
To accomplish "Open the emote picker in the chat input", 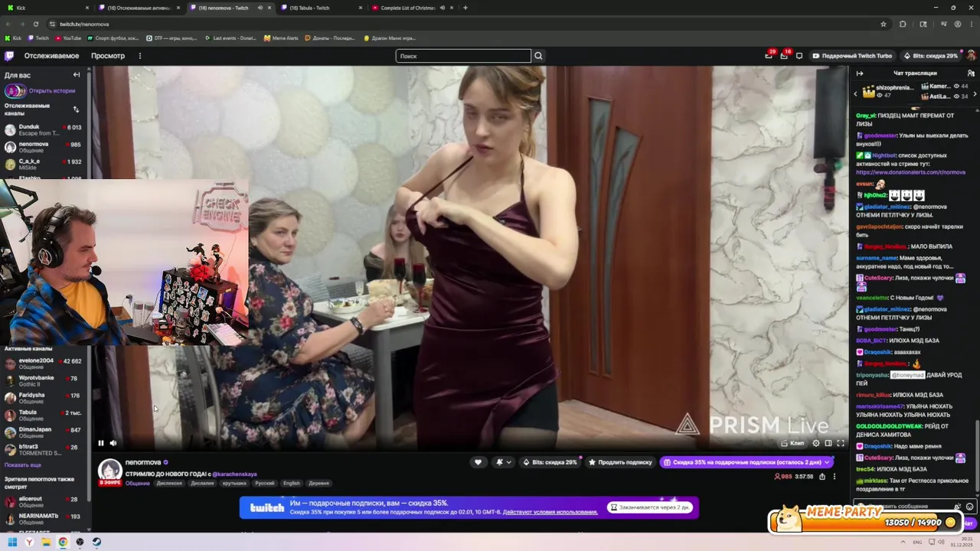I will pos(970,506).
